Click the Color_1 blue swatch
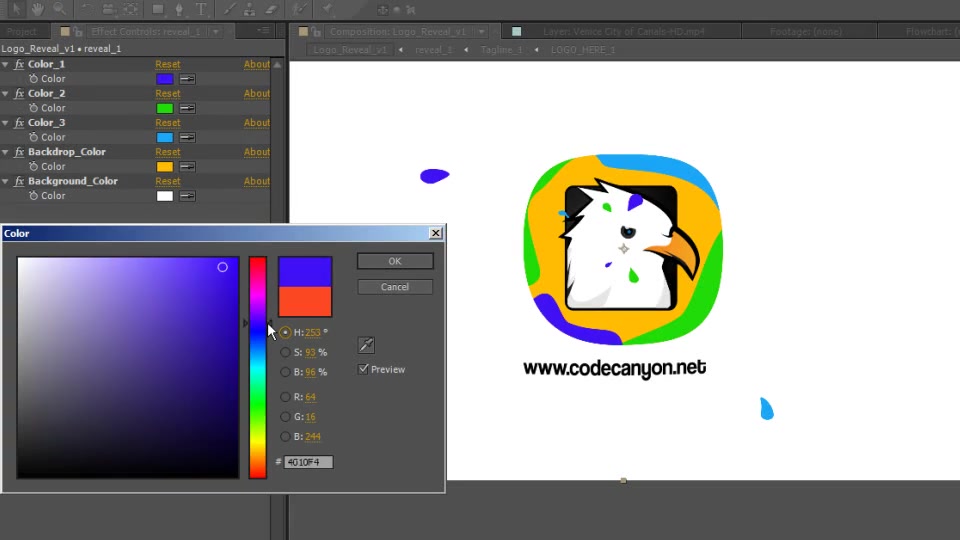The image size is (960, 540). pyautogui.click(x=165, y=79)
